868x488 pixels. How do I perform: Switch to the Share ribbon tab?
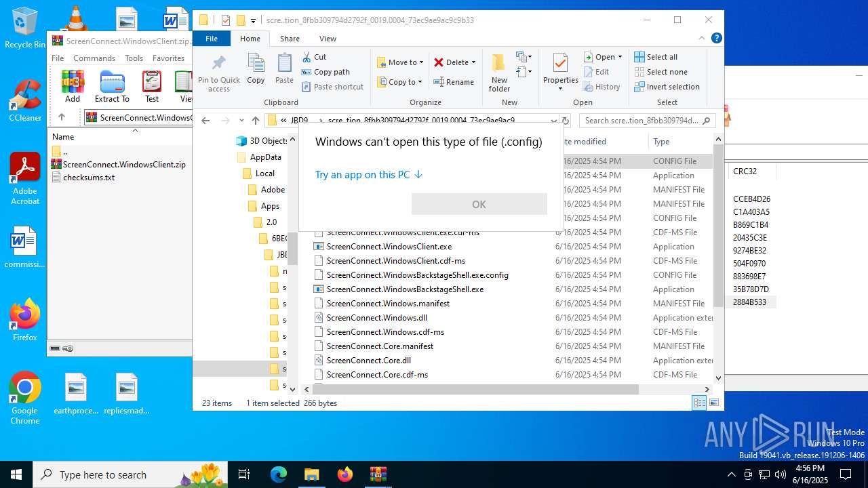point(290,39)
